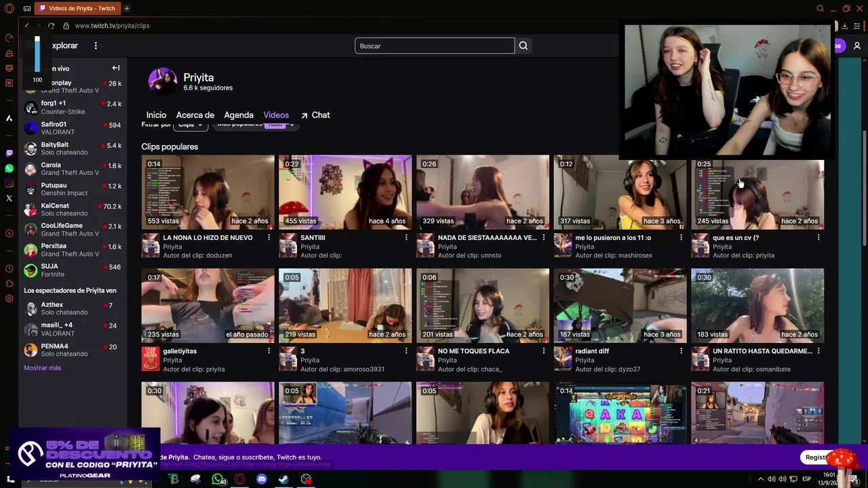Open options for que es un cv clip
This screenshot has width=868, height=488.
coord(818,238)
